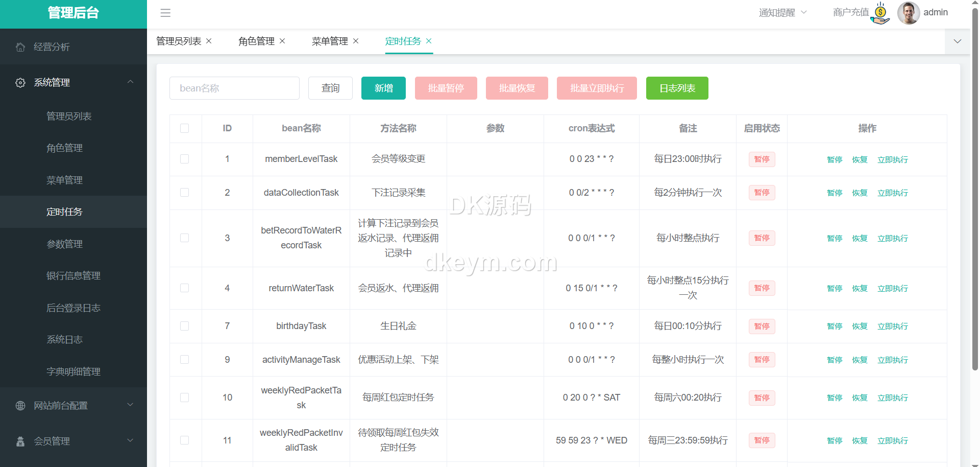Click the admin avatar picture
This screenshot has height=467, width=980.
click(x=908, y=13)
